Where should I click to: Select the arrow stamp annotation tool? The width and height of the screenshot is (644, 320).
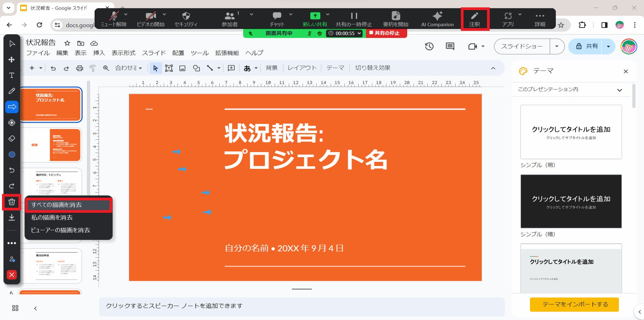click(x=12, y=107)
